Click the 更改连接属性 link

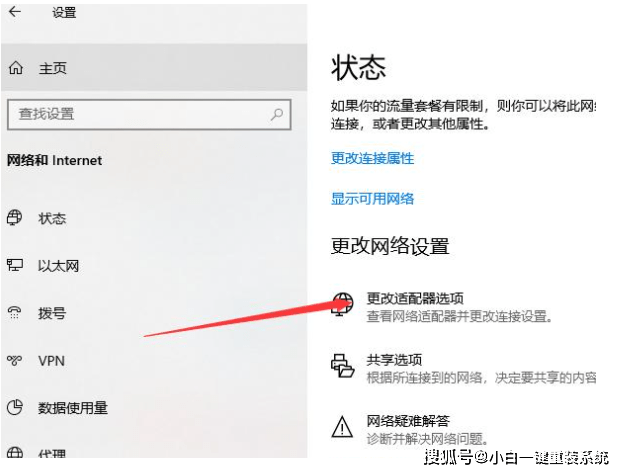pos(373,159)
